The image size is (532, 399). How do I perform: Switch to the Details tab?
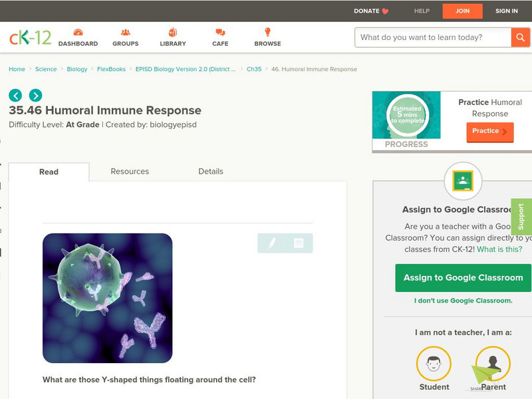tap(211, 172)
